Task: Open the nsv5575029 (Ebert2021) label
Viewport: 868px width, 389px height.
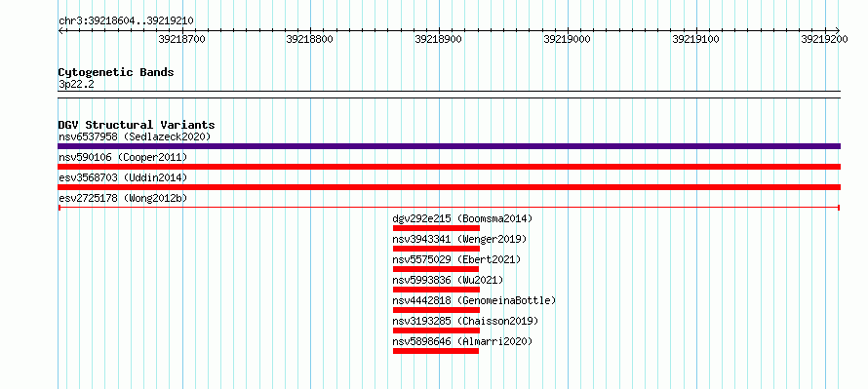Action: pyautogui.click(x=456, y=259)
